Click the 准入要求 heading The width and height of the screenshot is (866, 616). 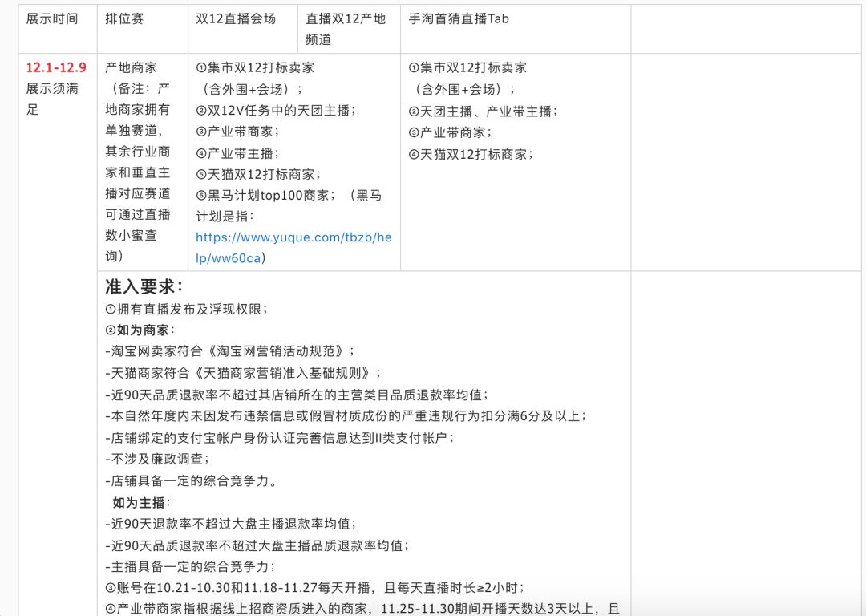(144, 286)
